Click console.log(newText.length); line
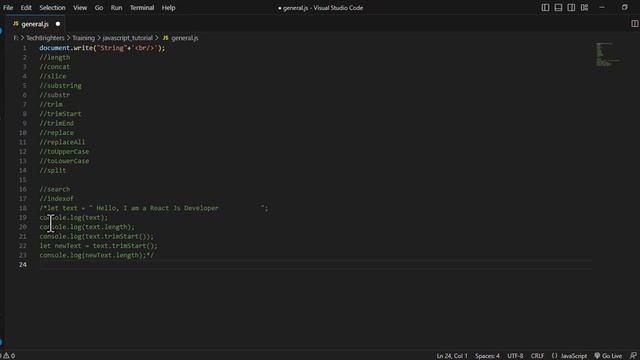Screen dimensions: 640x360 coord(97,256)
